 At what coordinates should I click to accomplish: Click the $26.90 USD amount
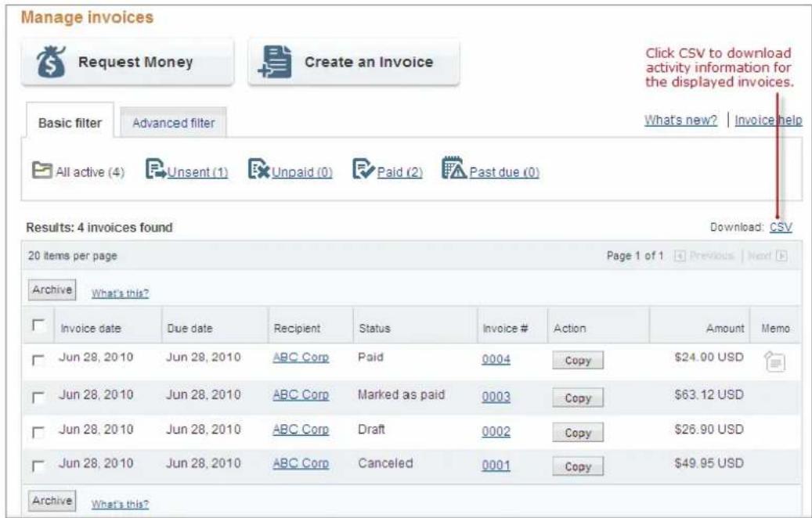click(x=709, y=430)
